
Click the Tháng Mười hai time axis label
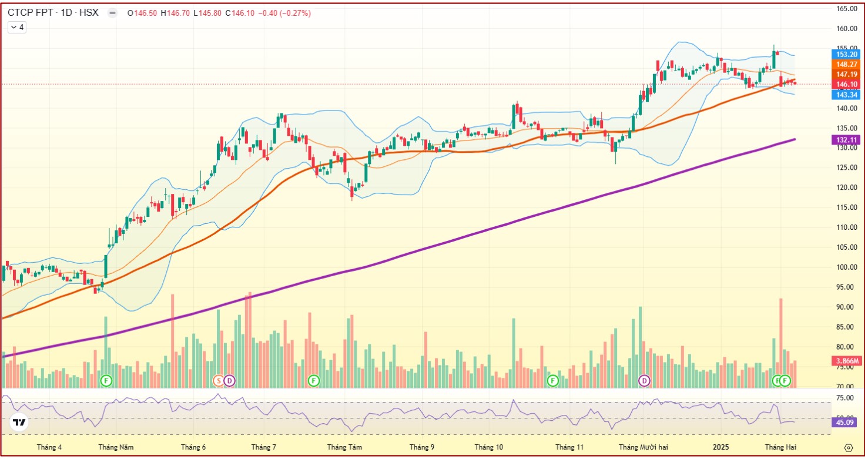643,447
